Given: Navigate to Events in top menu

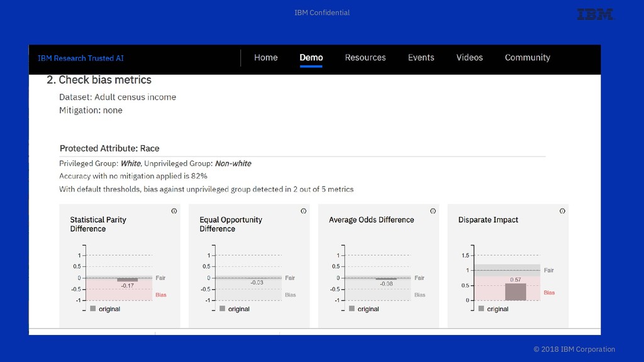Looking at the screenshot, I should [421, 57].
